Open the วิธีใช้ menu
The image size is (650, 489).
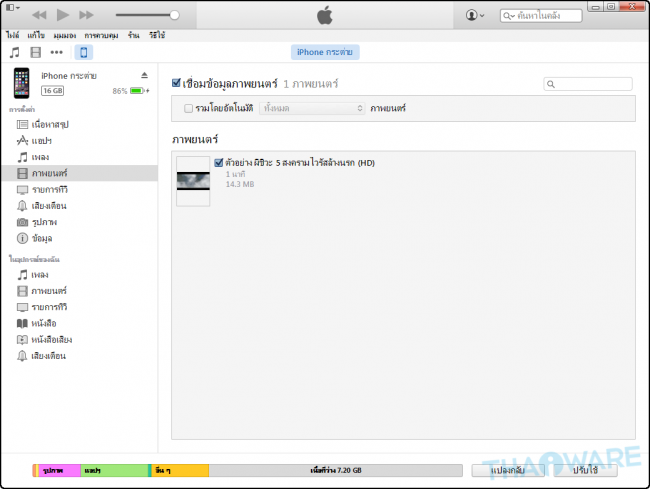pyautogui.click(x=157, y=35)
